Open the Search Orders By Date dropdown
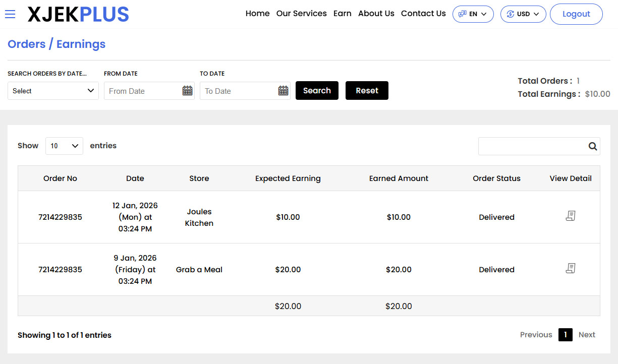This screenshot has width=618, height=364. pyautogui.click(x=53, y=90)
